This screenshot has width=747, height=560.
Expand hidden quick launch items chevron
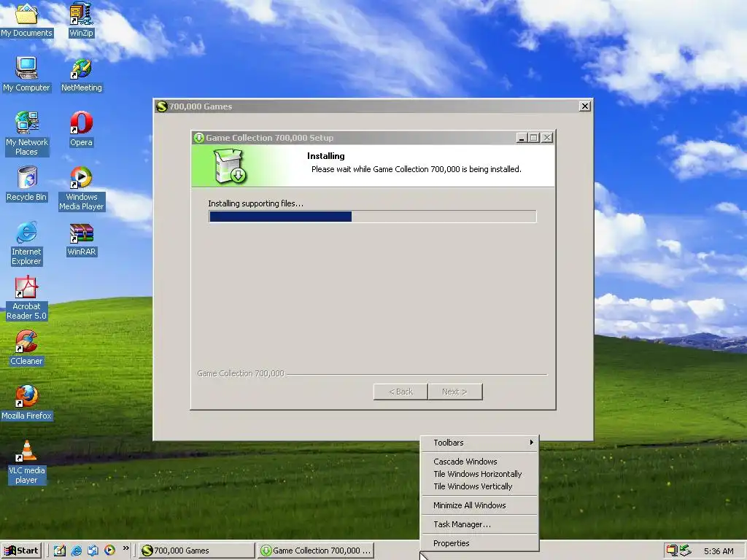point(125,548)
